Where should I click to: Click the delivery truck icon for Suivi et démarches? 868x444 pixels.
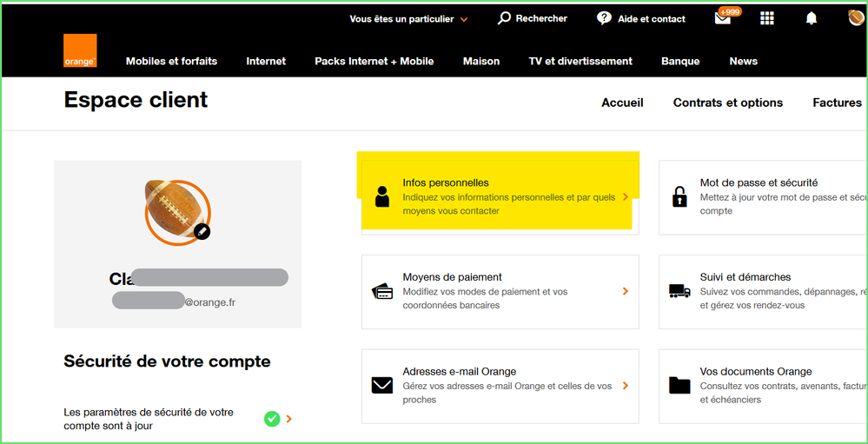point(679,291)
